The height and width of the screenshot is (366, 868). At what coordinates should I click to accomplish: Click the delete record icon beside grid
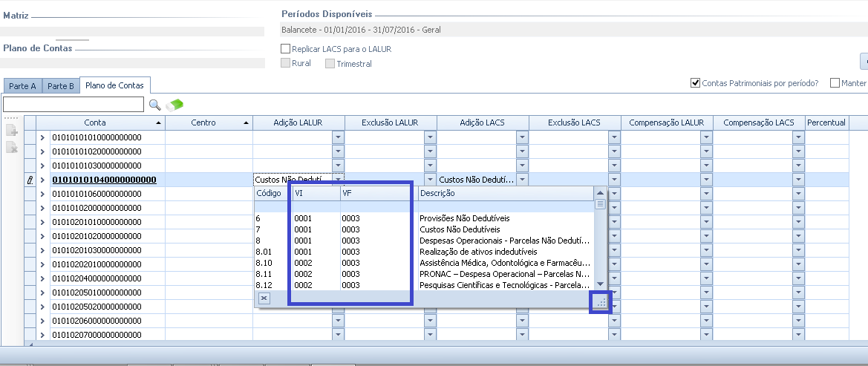[11, 148]
